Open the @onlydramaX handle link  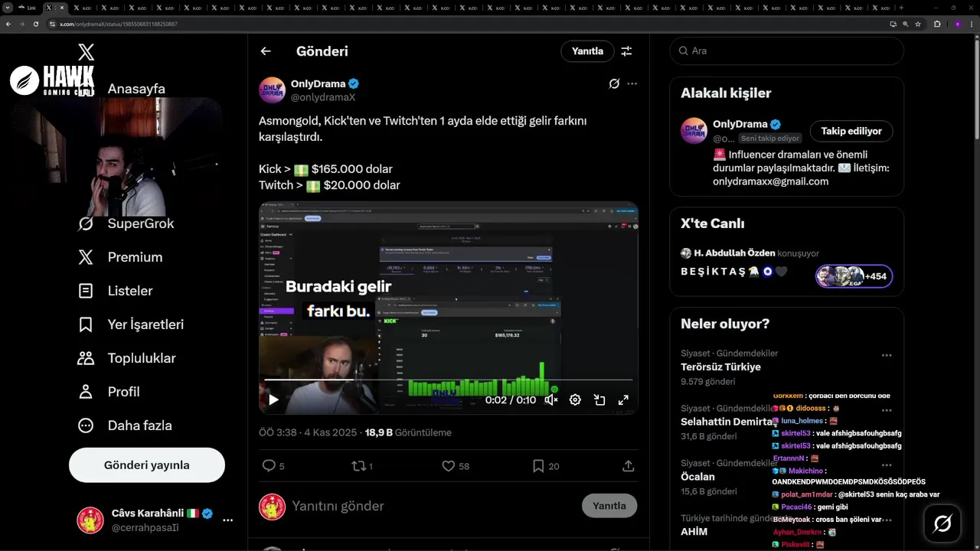[323, 97]
